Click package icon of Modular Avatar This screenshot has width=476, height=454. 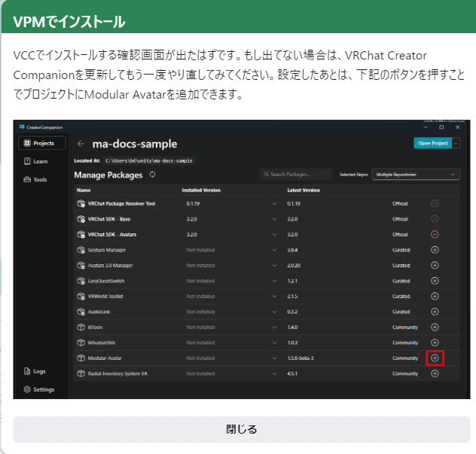[x=81, y=358]
